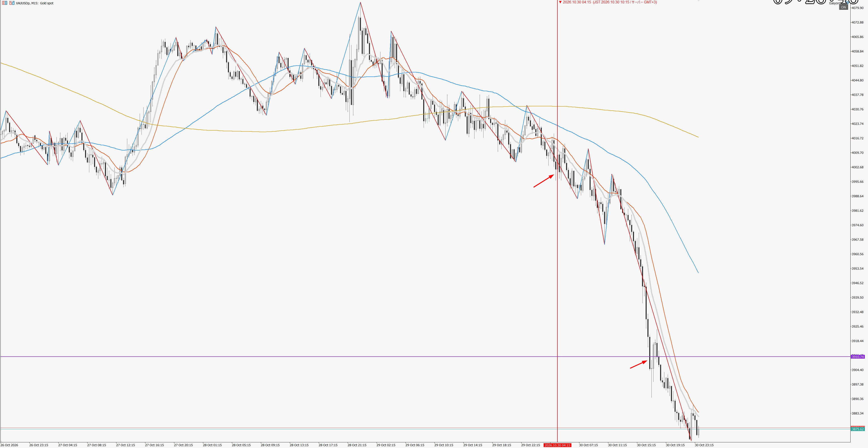Click the current price label 3875.62
The image size is (868, 448).
(x=858, y=429)
